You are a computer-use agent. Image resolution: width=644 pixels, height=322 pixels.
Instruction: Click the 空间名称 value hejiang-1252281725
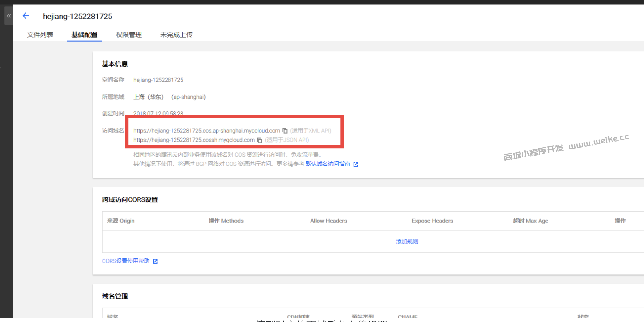(158, 80)
